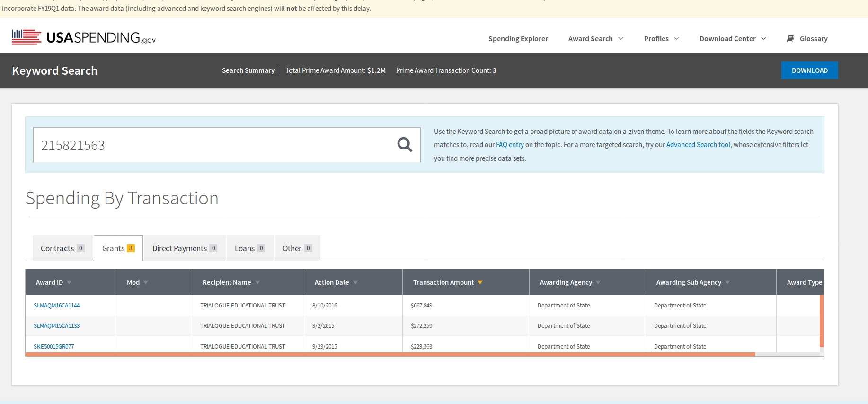Click the 9/2/2015 action date

[323, 326]
